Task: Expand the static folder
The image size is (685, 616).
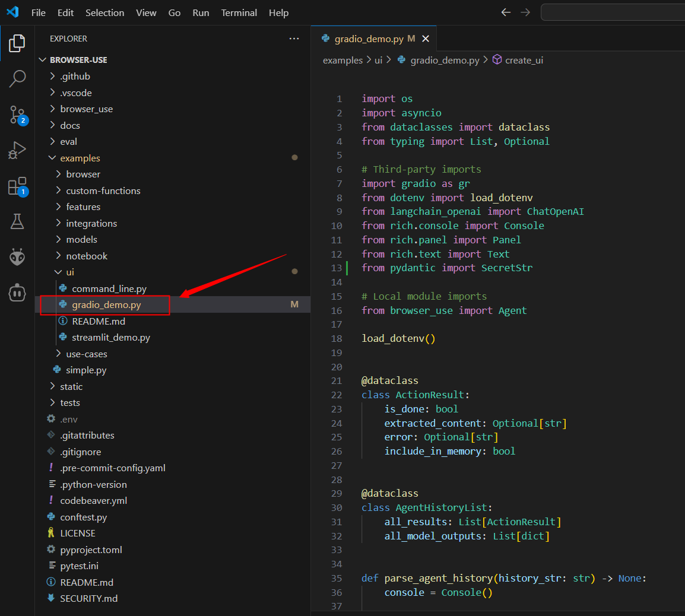Action: tap(173, 387)
